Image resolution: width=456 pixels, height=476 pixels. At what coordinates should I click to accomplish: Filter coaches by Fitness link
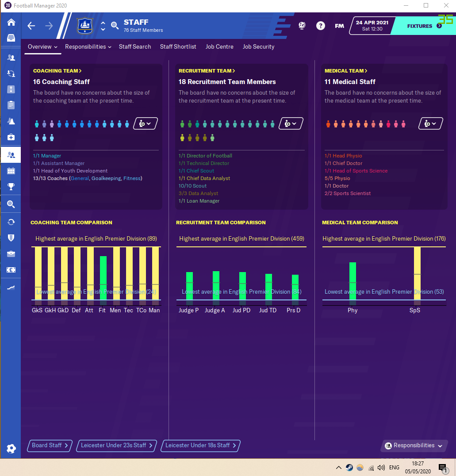point(132,179)
